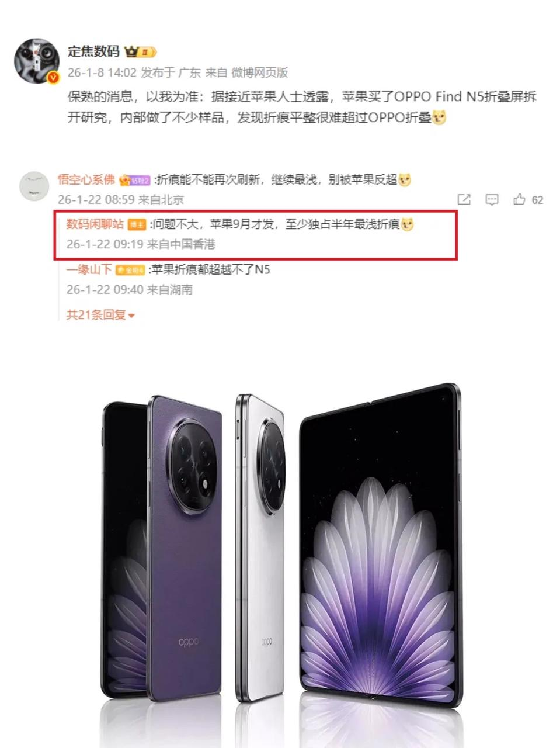The image size is (560, 748).
Task: Expand 共21条回复 replies
Action: click(100, 315)
